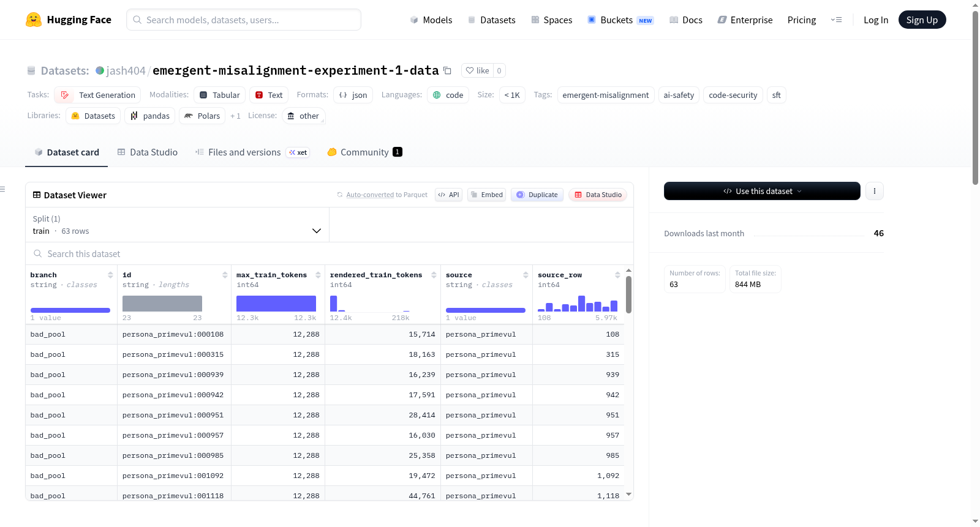
Task: Click the search magnifier in dataset search
Action: 38,253
